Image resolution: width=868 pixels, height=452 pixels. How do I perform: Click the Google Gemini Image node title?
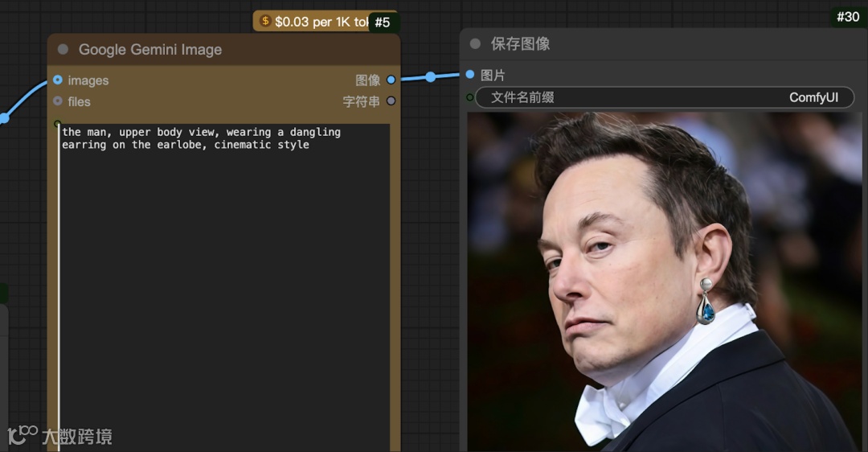click(150, 49)
